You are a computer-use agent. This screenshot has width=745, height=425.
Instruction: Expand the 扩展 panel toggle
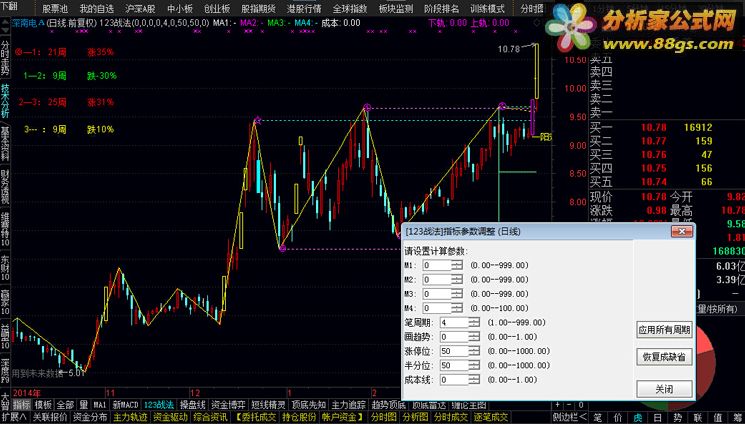coord(14,417)
